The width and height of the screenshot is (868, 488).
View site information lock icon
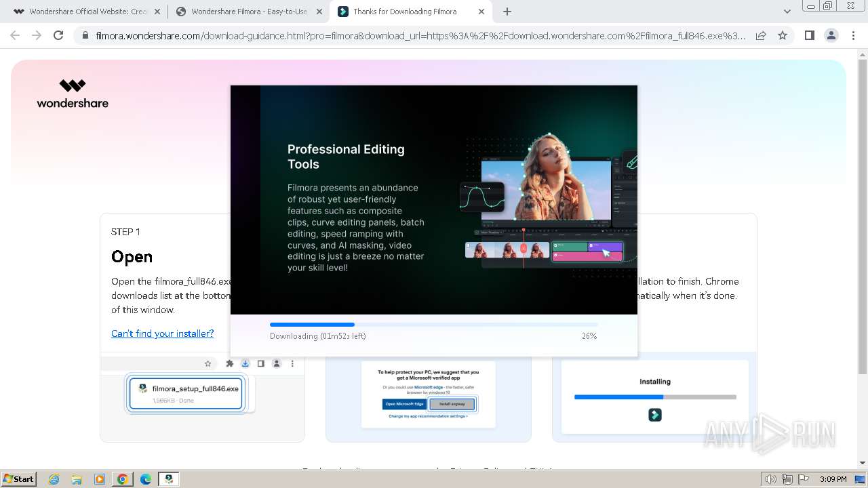[85, 36]
